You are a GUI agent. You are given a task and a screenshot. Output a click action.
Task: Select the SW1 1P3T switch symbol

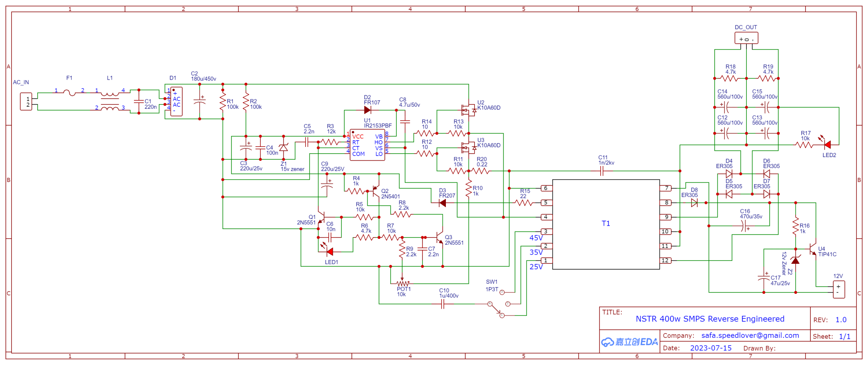coord(499,304)
